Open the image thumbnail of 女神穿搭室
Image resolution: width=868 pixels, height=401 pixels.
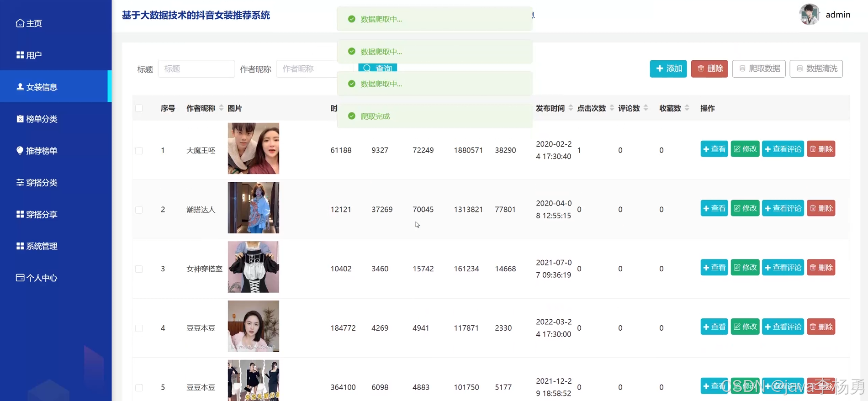coord(254,267)
